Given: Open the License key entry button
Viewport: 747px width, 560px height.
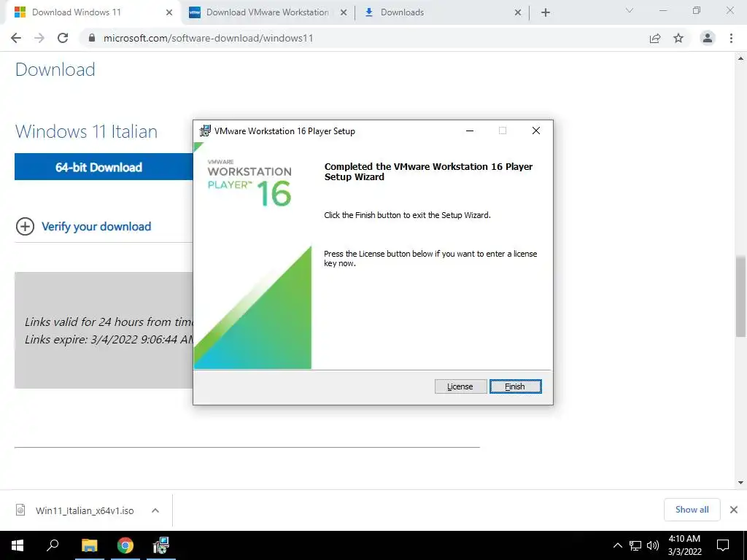Looking at the screenshot, I should (x=460, y=386).
